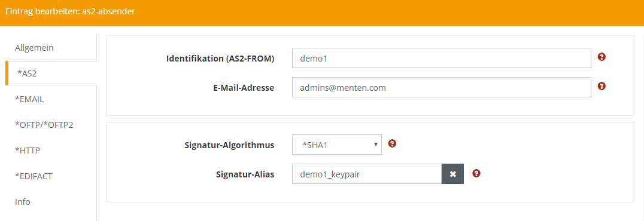Focus the E-Mail-Adresse field admins@menten.com

point(442,87)
